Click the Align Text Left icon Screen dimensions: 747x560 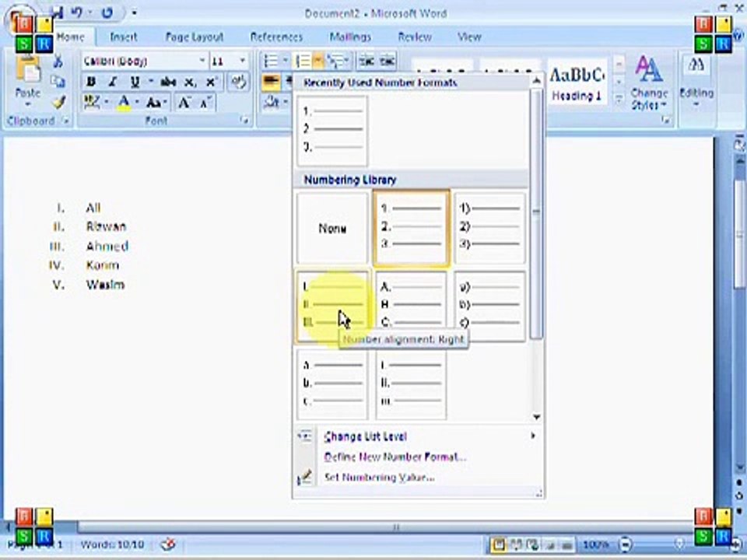point(271,82)
